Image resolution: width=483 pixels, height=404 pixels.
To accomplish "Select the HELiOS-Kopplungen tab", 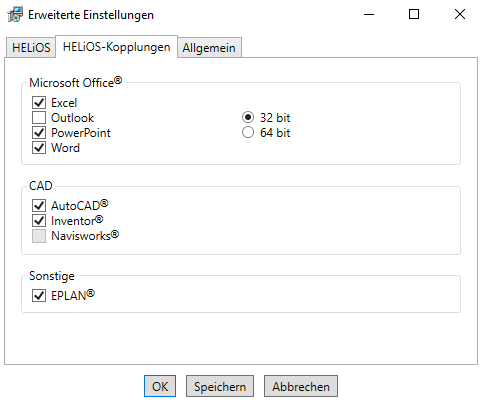I will [116, 47].
